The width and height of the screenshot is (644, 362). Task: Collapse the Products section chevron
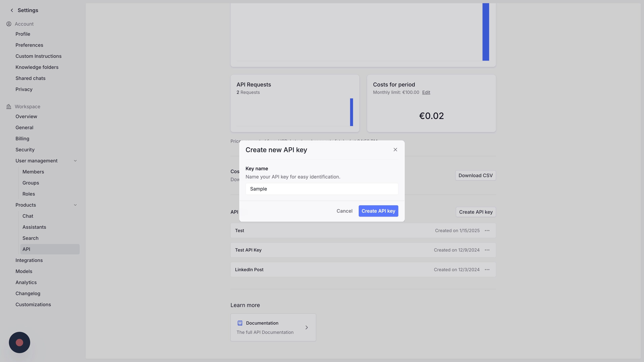pos(75,205)
